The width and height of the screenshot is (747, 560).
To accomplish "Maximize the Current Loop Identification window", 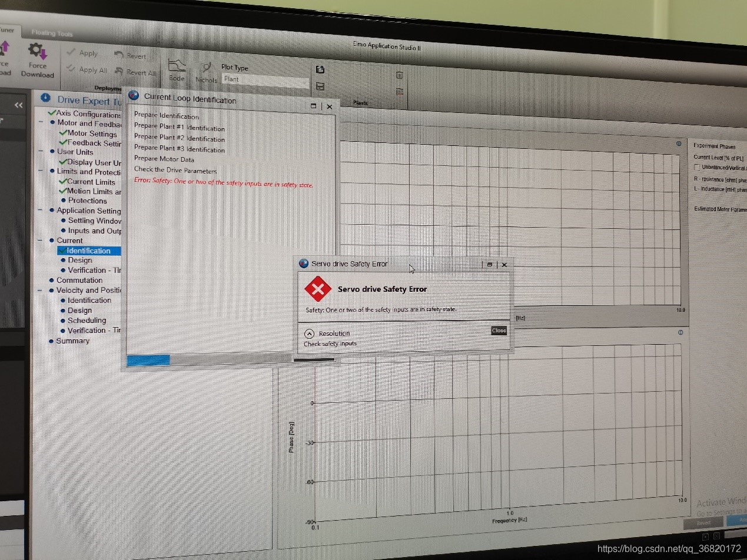I will tap(313, 106).
